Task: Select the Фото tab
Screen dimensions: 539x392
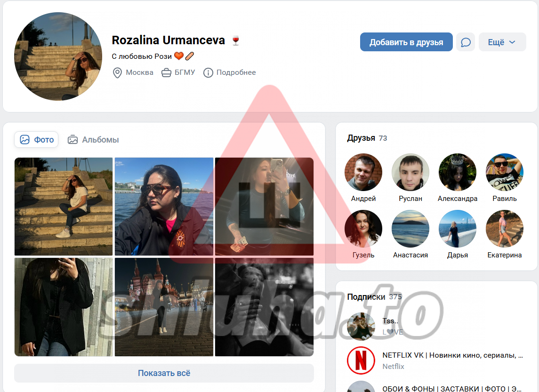Action: [37, 140]
